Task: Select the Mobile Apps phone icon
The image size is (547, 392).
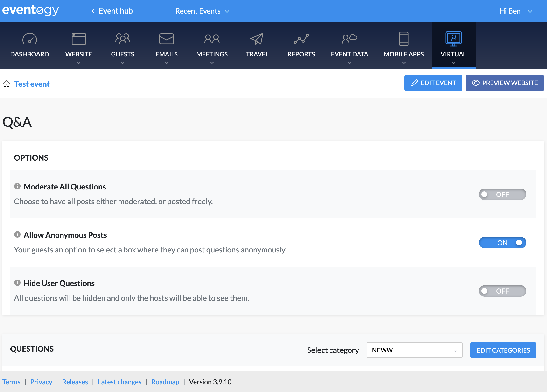Action: pyautogui.click(x=404, y=39)
